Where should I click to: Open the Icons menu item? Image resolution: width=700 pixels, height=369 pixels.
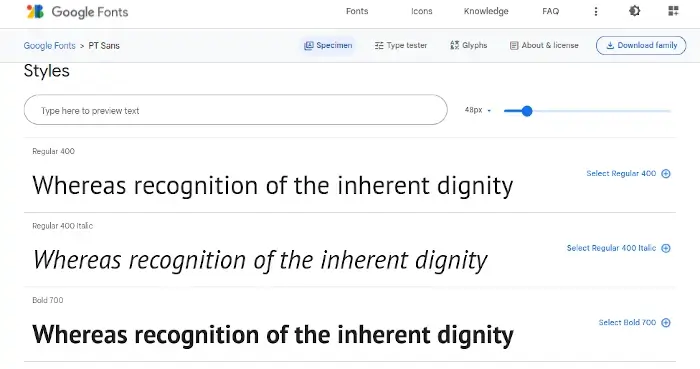tap(422, 11)
